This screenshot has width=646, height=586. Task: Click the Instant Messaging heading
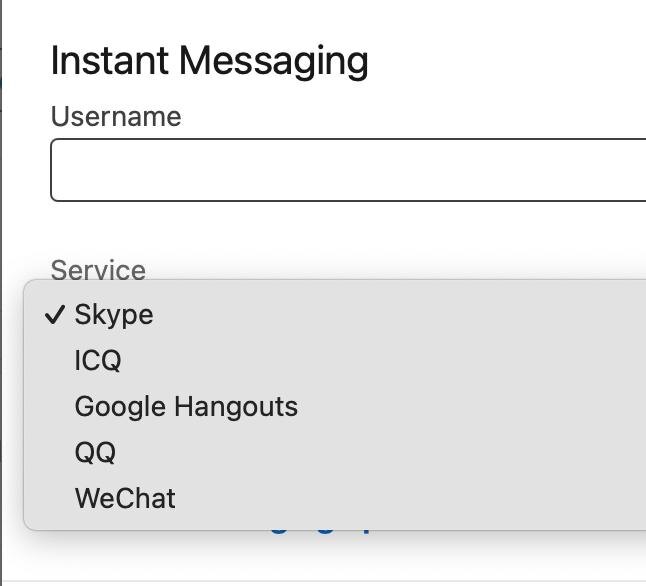pyautogui.click(x=209, y=61)
